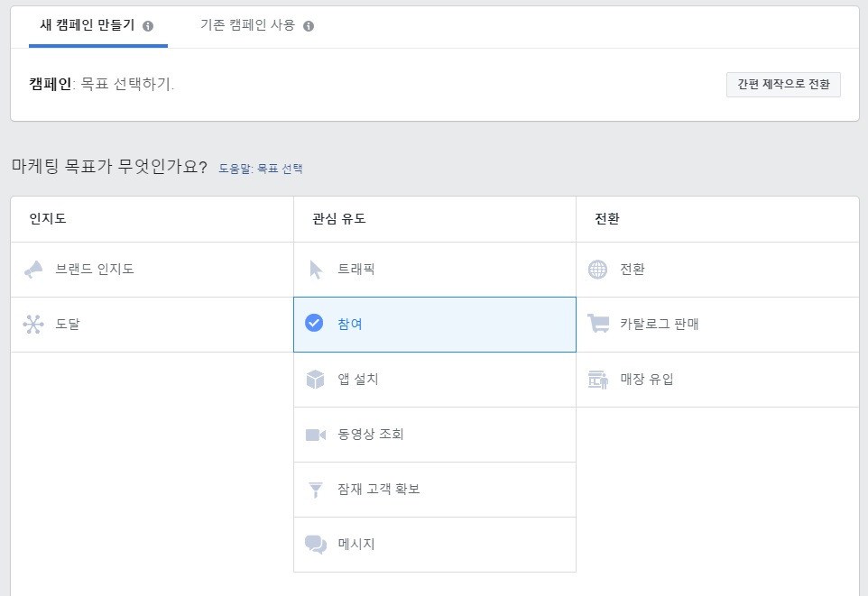Click the 전환 globe icon
This screenshot has height=596, width=868.
[597, 269]
